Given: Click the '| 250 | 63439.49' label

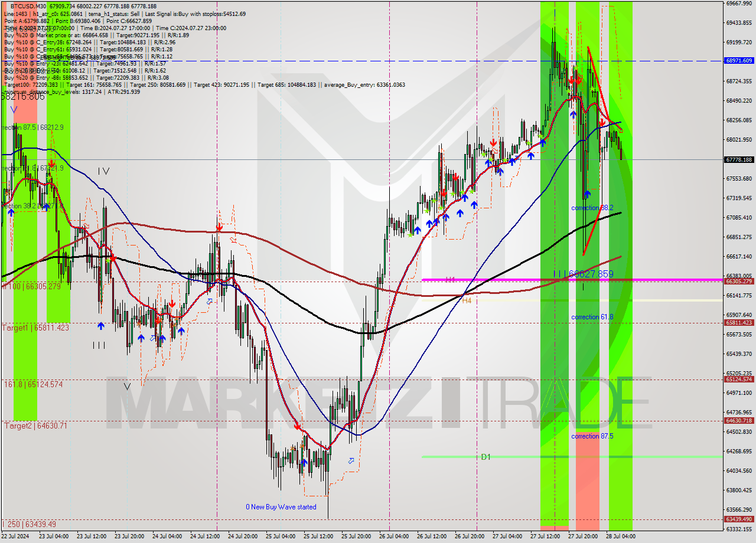Looking at the screenshot, I should (29, 524).
